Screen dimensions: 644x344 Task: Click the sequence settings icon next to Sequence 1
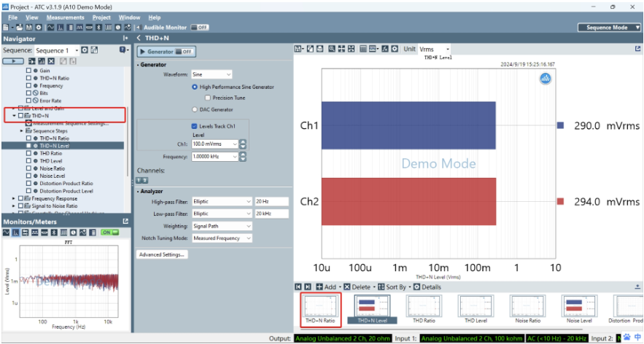coord(85,50)
